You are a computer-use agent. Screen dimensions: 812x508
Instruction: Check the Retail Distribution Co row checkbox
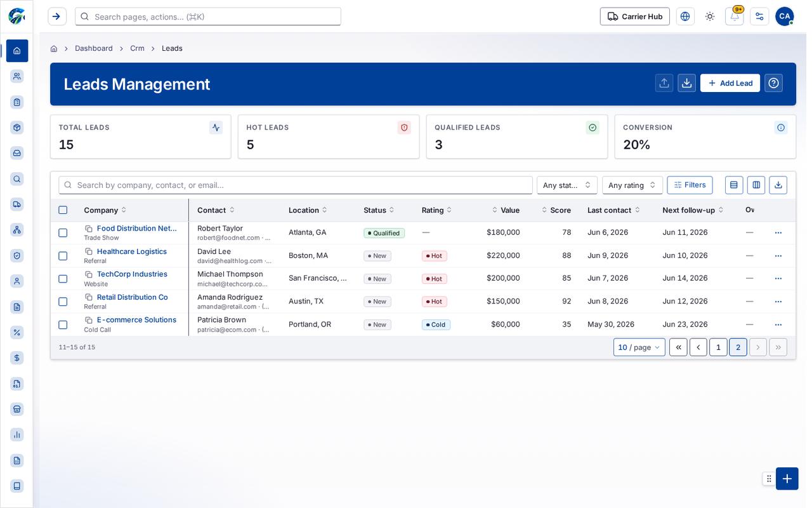[63, 302]
